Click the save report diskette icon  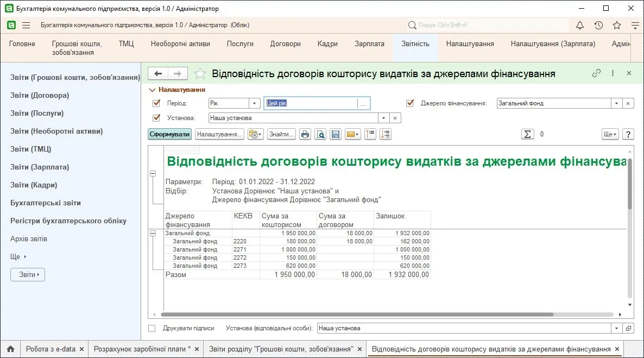336,134
